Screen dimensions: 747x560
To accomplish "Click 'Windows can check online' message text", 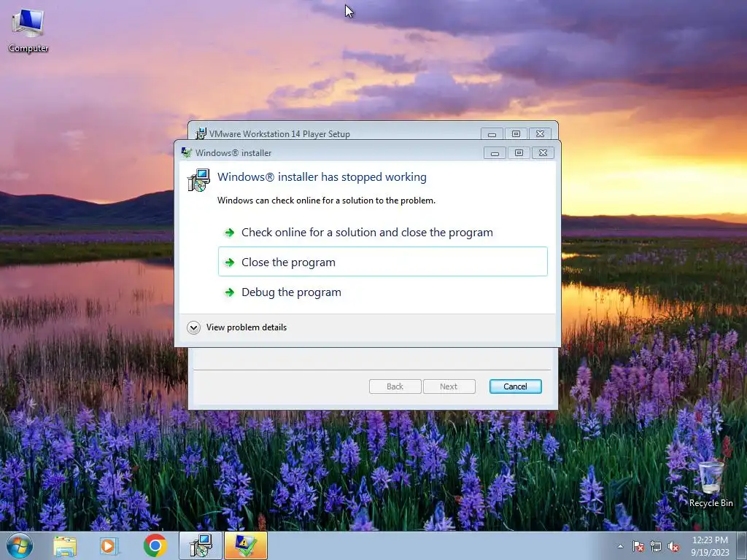I will (326, 201).
